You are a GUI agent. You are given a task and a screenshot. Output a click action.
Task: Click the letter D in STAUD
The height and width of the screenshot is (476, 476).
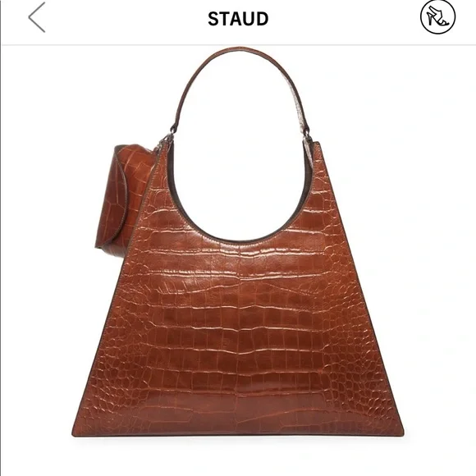click(262, 19)
